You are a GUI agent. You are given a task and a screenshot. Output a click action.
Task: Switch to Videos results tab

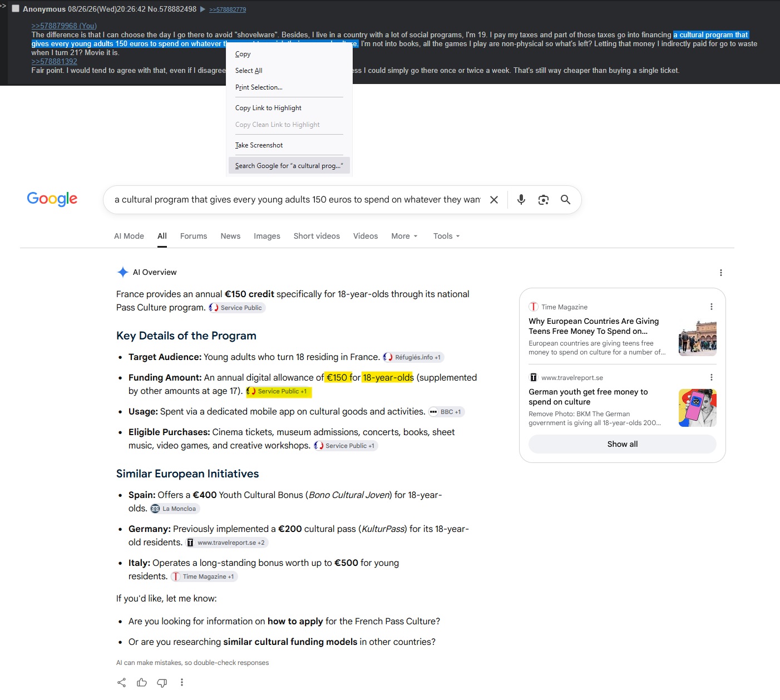pos(366,236)
